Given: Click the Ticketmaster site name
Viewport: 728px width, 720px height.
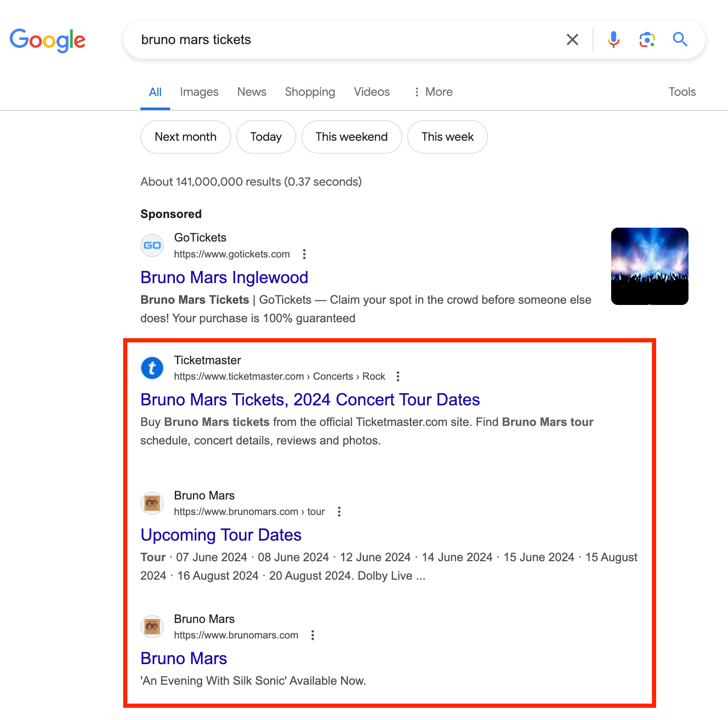Looking at the screenshot, I should tap(208, 360).
